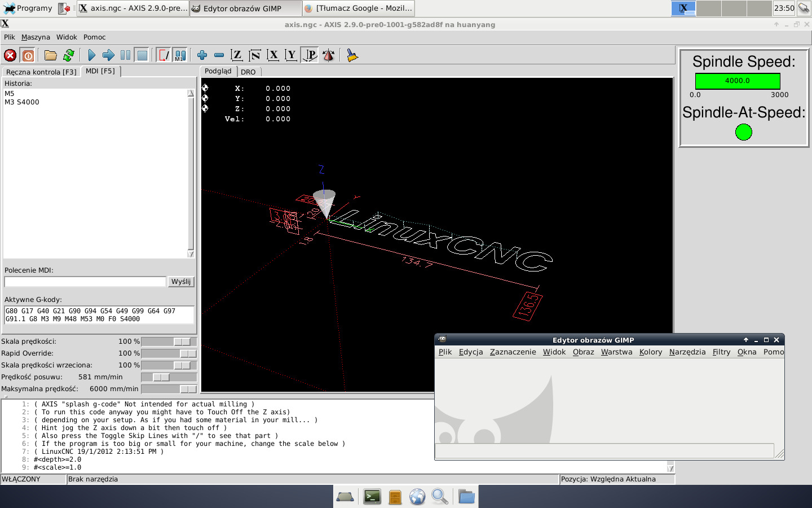Select M3 S4000 in the history list

(22, 102)
